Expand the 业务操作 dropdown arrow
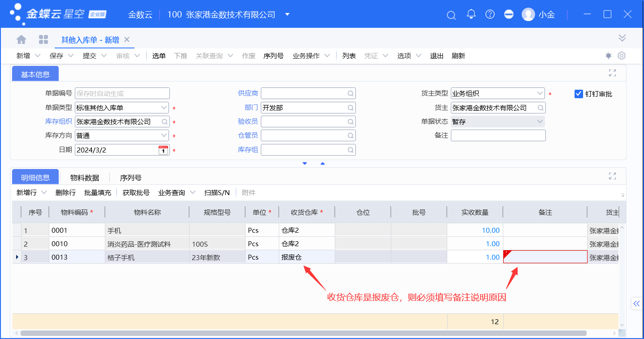644x339 pixels. point(327,56)
